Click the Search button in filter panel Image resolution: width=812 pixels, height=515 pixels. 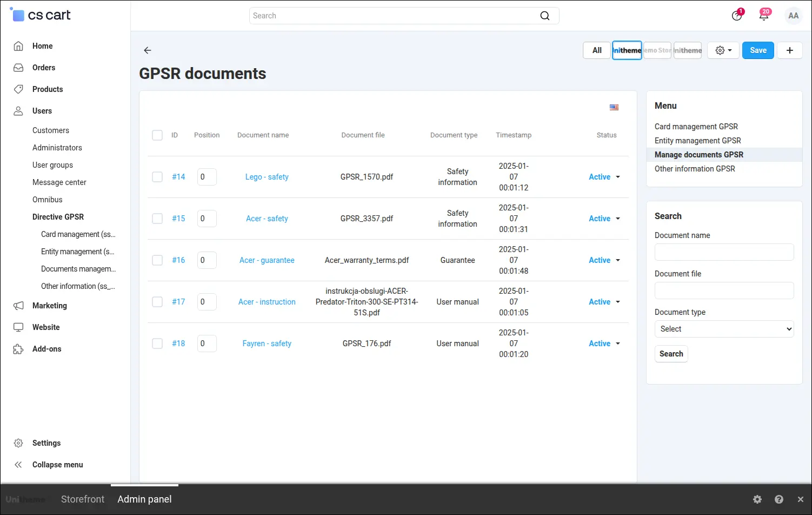pos(671,354)
